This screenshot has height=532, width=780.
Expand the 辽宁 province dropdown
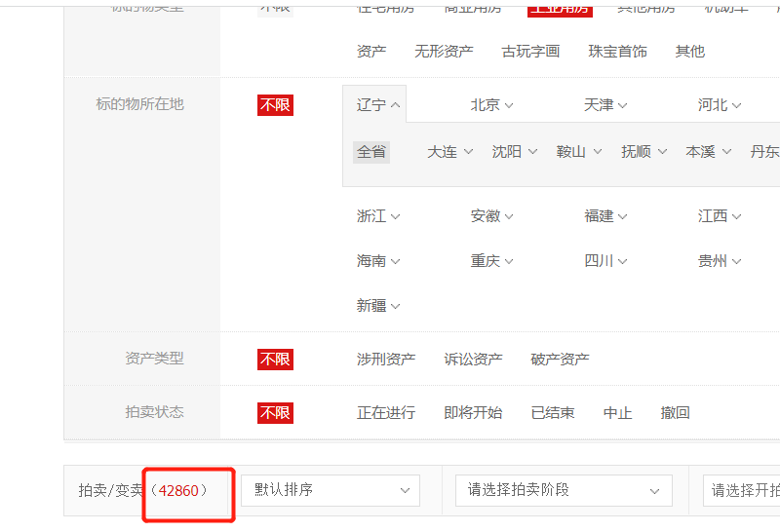[x=379, y=105]
